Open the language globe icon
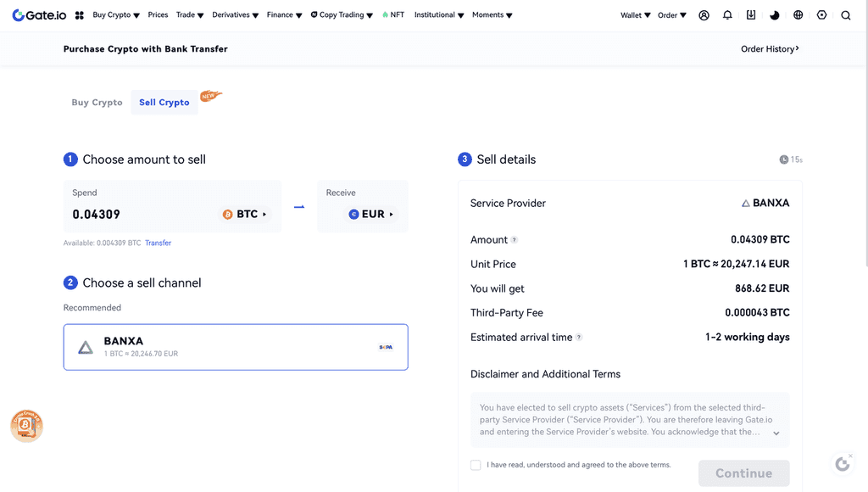Viewport: 868px width, 492px height. coord(798,15)
